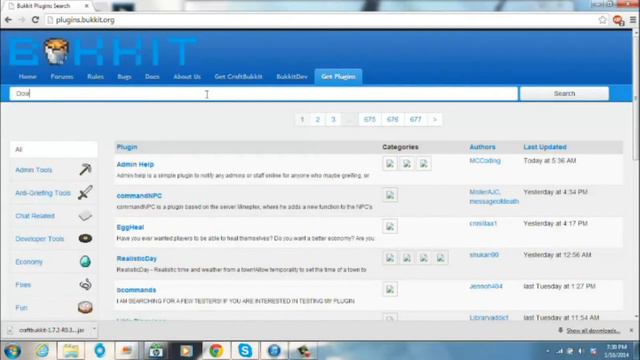
Task: Open Skype from the taskbar
Action: [x=245, y=350]
